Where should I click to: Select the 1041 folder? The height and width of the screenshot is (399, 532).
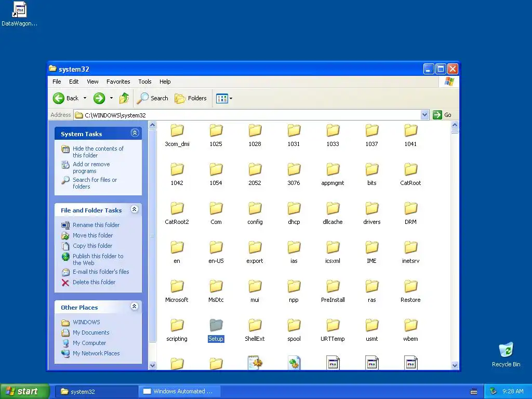point(410,135)
